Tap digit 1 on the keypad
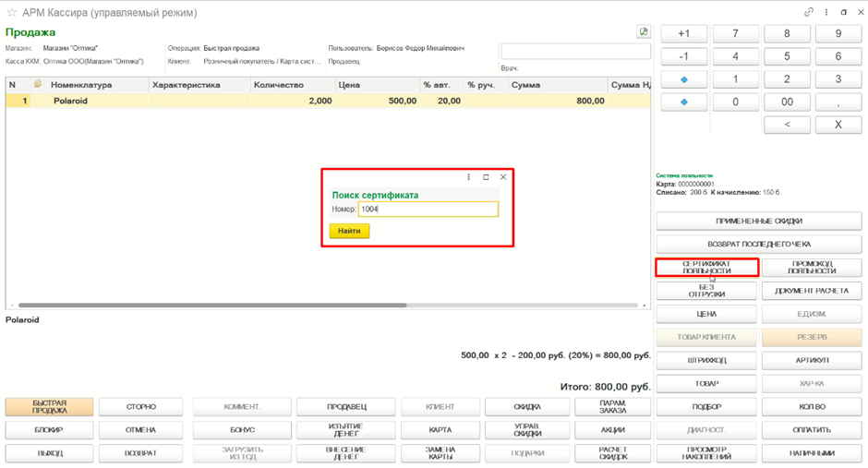Image resolution: width=868 pixels, height=468 pixels. click(736, 79)
